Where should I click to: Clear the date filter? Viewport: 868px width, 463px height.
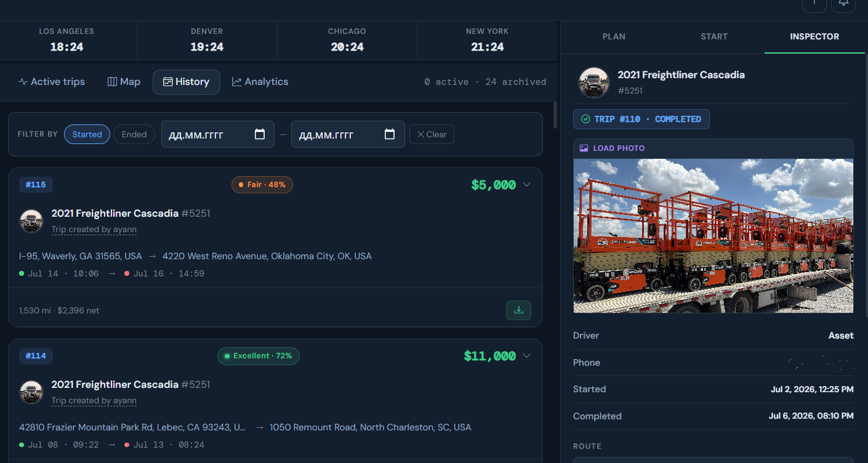point(432,134)
